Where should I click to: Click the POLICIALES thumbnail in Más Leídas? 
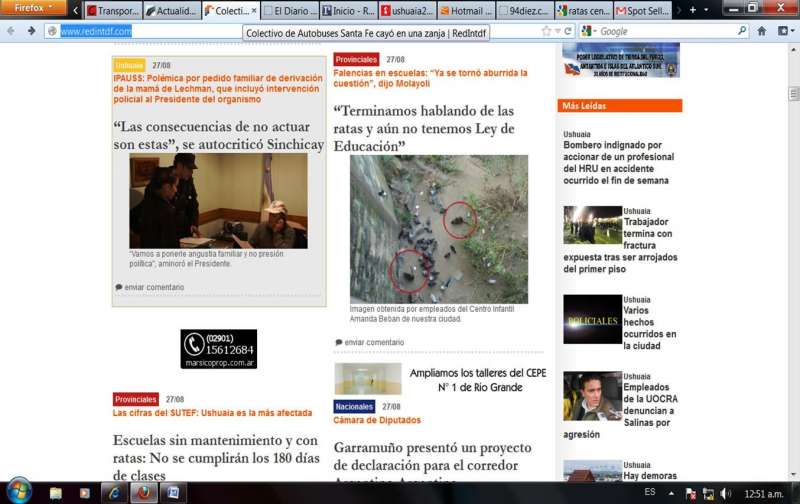point(592,320)
